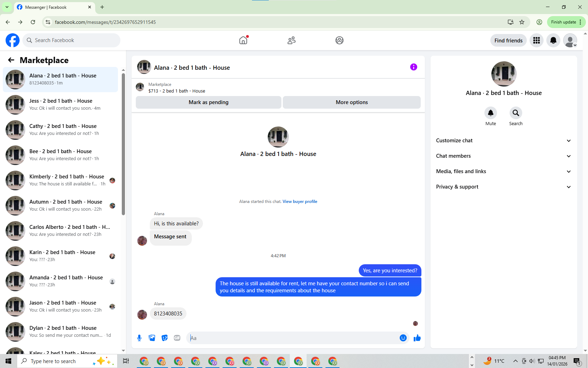
Task: Open Chrome profile icon
Action: click(x=539, y=22)
